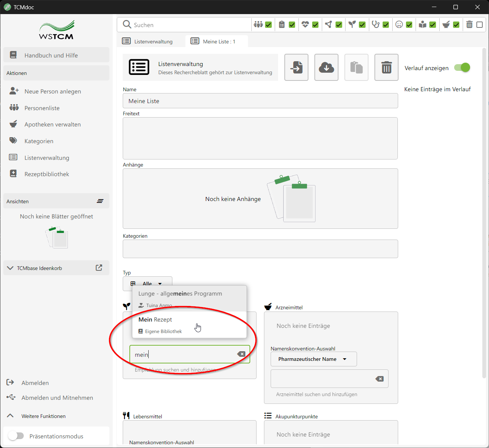Viewport: 489px width, 448px height.
Task: Open the Pharmazeutischer Name dropdown
Action: (313, 359)
